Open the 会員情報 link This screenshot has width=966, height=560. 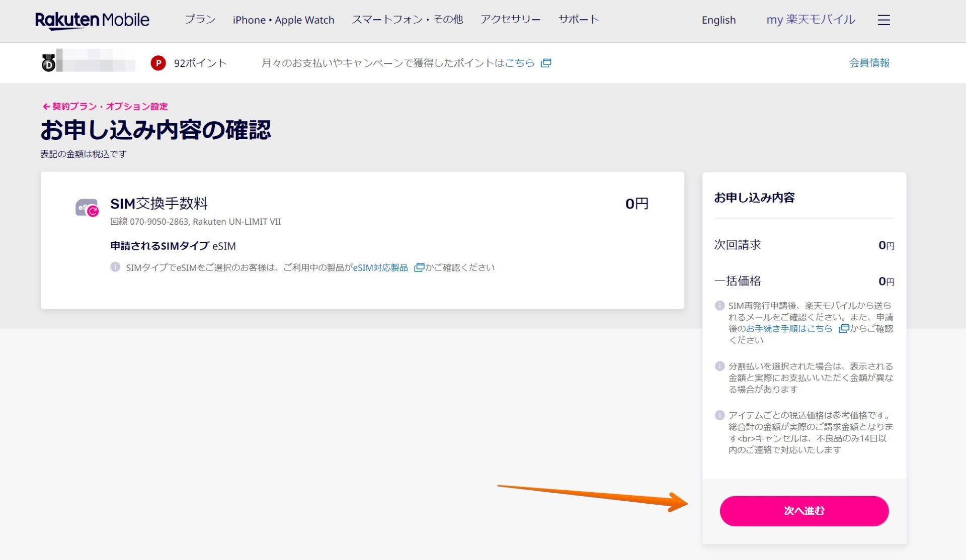click(869, 63)
